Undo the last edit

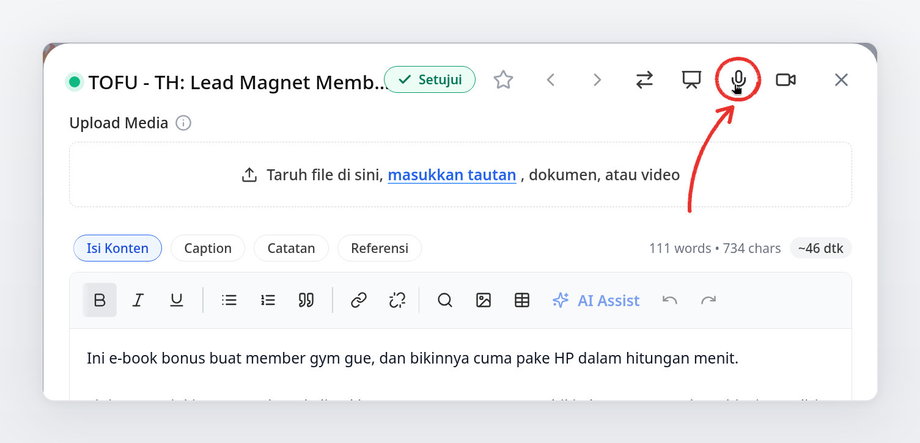tap(669, 300)
